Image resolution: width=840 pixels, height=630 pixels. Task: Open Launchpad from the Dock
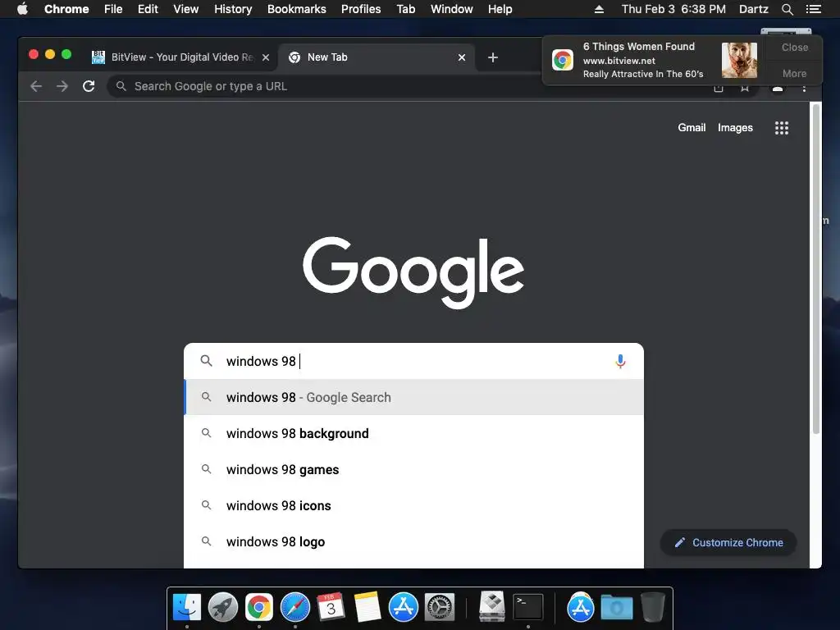223,608
